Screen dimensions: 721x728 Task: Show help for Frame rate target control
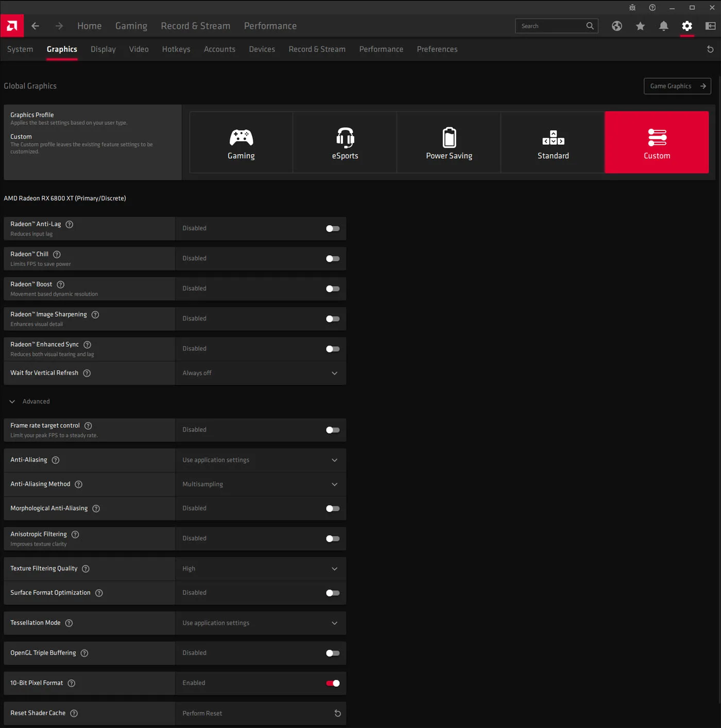click(x=88, y=426)
